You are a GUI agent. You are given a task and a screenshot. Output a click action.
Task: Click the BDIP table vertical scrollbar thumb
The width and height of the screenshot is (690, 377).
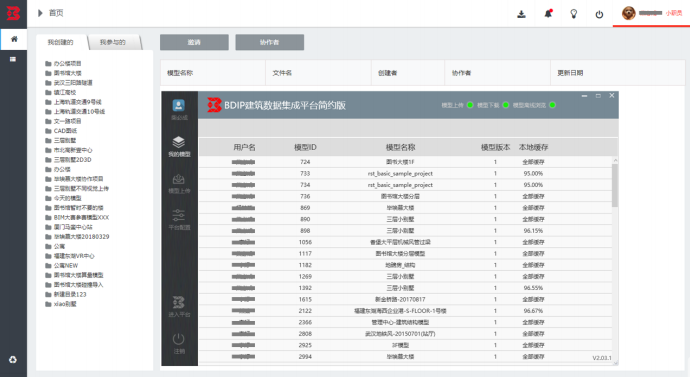click(615, 185)
